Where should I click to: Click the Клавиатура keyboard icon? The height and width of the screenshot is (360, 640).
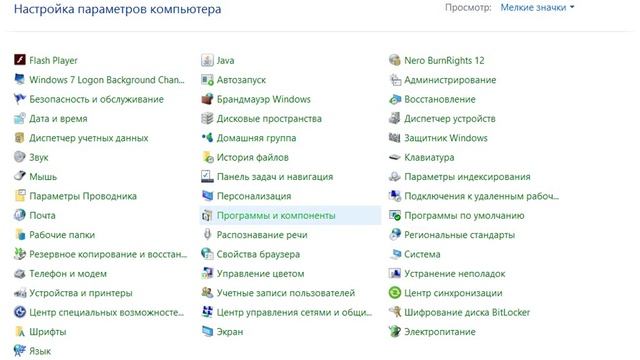[395, 157]
